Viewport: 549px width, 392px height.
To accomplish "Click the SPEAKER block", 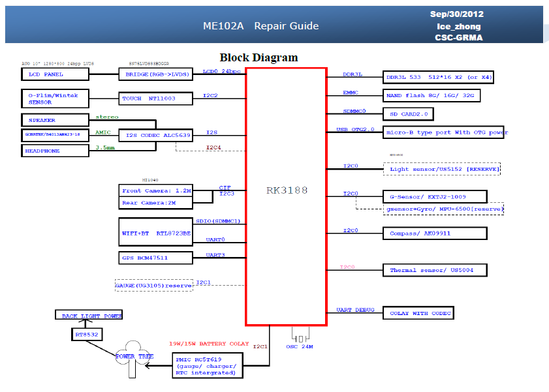I will [55, 120].
